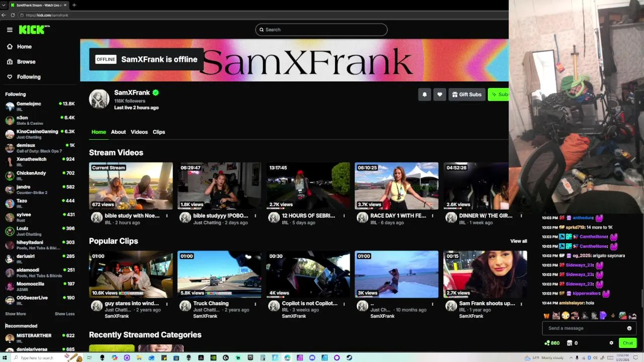Viewport: 644px width, 362px height.
Task: Click the browser address bar kick.com/samxfrank
Action: click(x=262, y=15)
